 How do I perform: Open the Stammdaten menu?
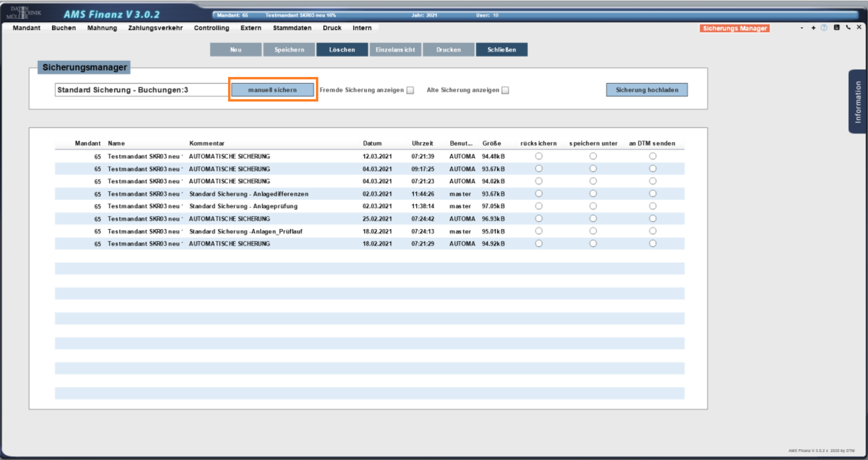[x=292, y=28]
